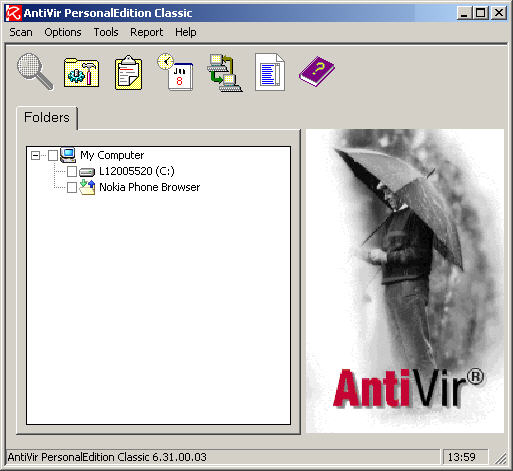Collapse the My Computer tree node

35,155
